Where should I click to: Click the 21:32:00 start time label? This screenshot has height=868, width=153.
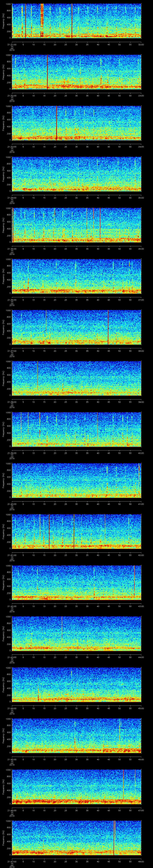click(x=12, y=96)
